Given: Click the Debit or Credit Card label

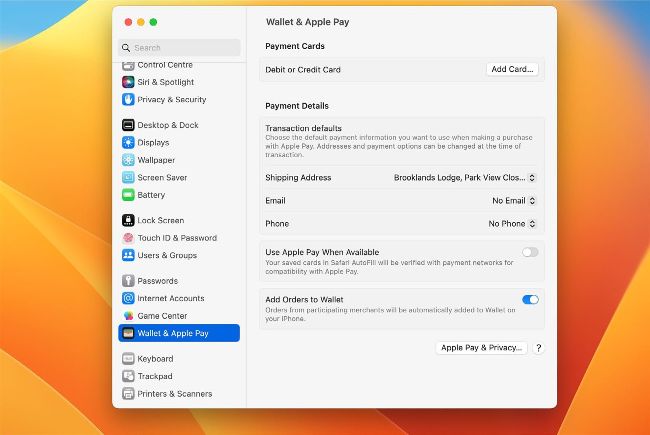Looking at the screenshot, I should (x=303, y=70).
